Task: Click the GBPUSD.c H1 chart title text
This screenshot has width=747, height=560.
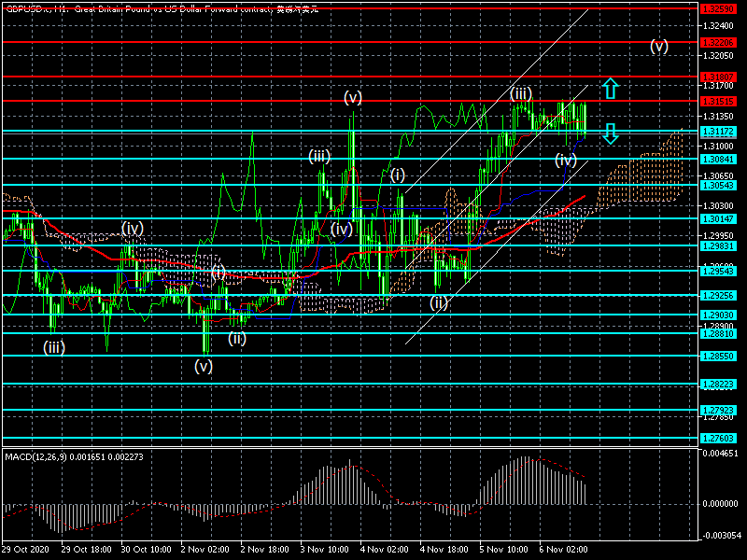Action: pos(162,8)
